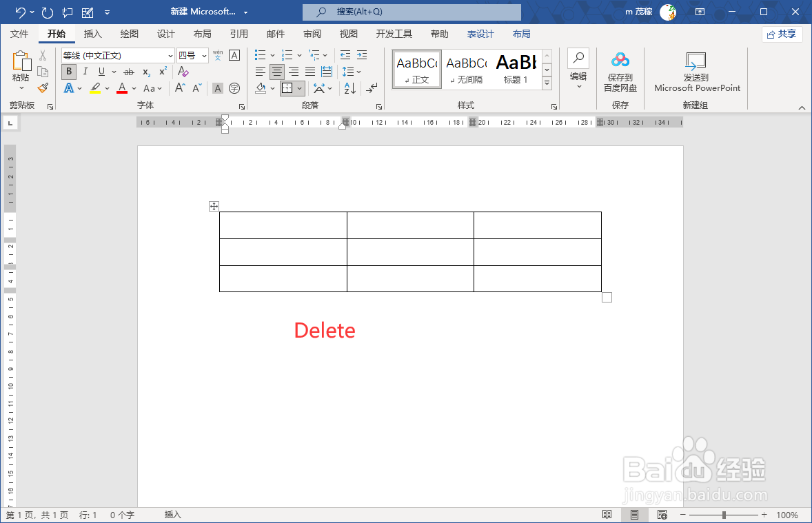Apply the 标题 1 heading style
This screenshot has width=812, height=523.
click(x=516, y=68)
